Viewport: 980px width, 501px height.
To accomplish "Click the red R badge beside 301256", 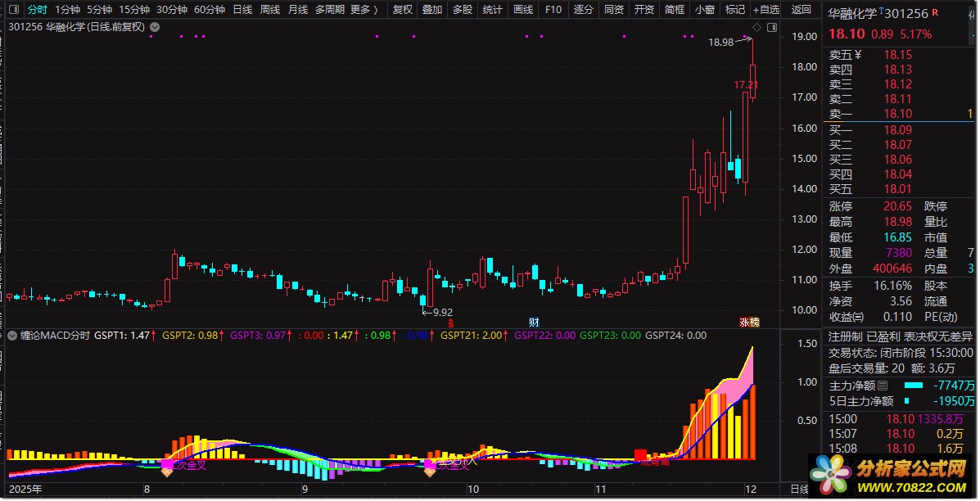I will [935, 11].
